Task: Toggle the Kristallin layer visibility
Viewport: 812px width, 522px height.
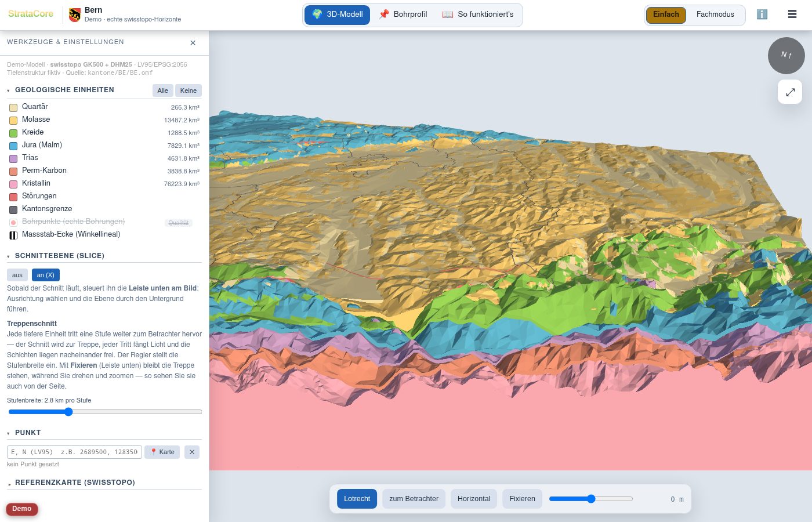Action: (x=13, y=184)
